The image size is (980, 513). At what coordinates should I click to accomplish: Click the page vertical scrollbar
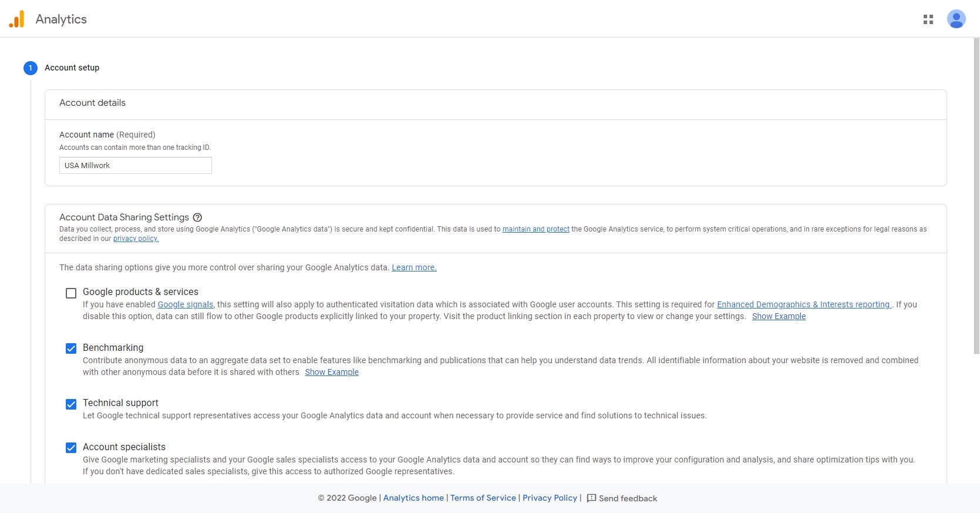976,196
